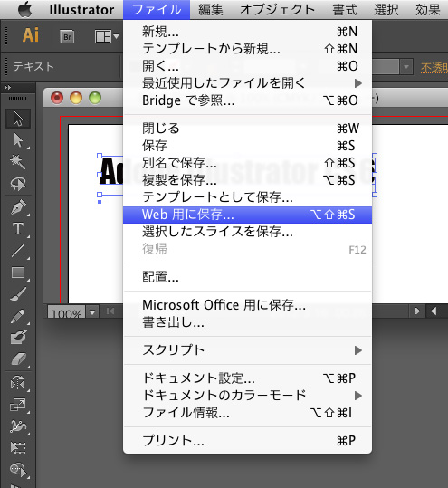This screenshot has width=448, height=488.
Task: Click the 不透明 opacity link
Action: (434, 68)
